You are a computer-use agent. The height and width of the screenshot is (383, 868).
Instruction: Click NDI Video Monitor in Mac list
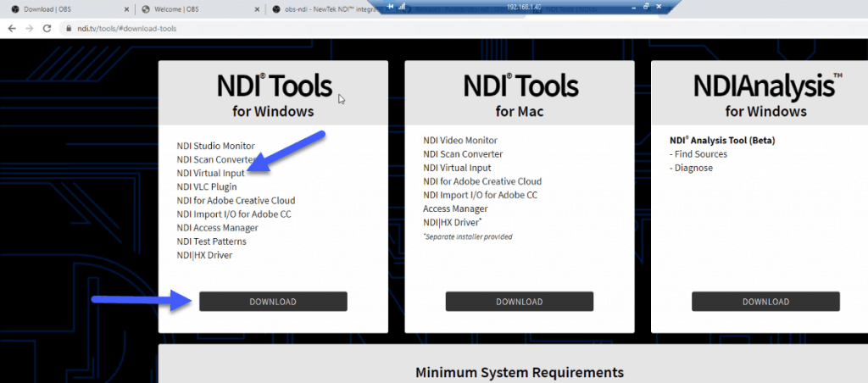point(460,141)
